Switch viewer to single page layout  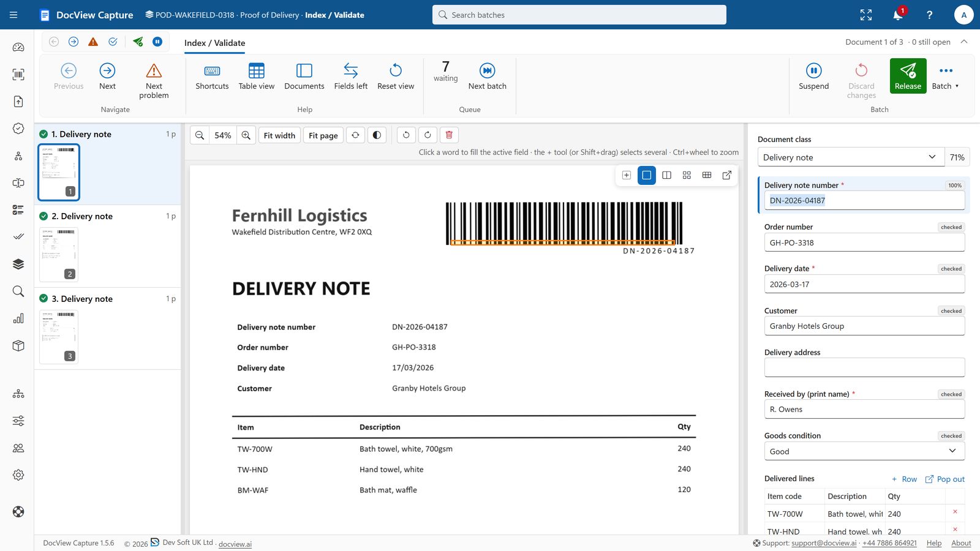point(646,175)
